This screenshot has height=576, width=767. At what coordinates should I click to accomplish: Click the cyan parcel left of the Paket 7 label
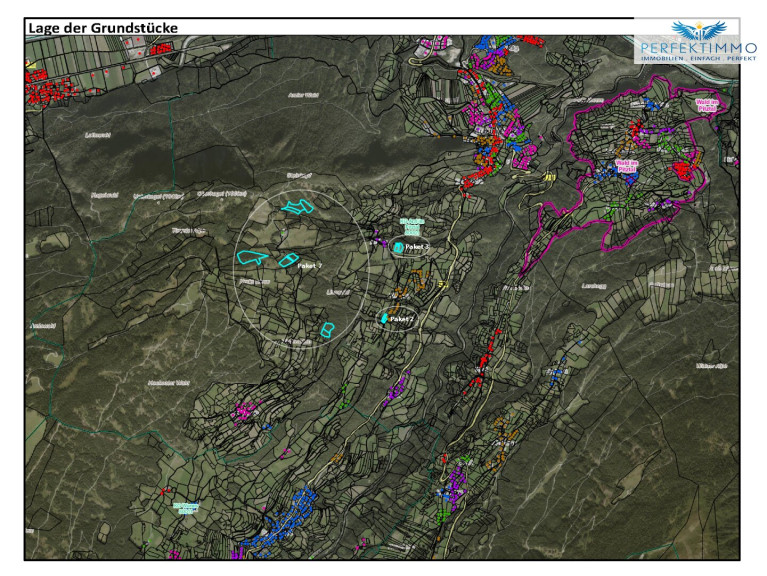click(287, 261)
